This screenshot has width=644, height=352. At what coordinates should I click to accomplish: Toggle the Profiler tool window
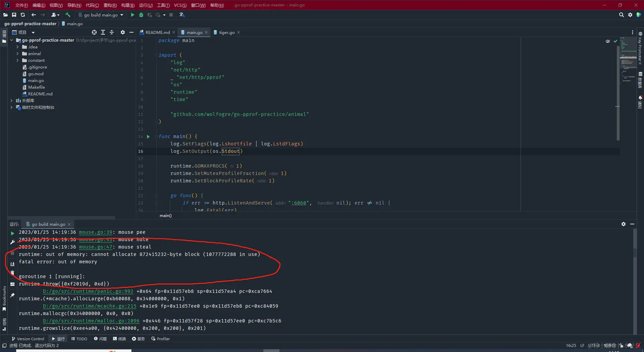[161, 339]
